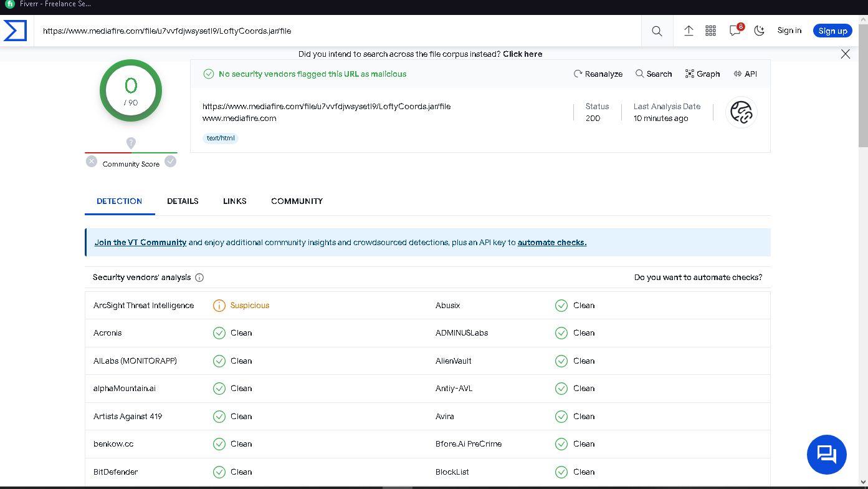Viewport: 868px width, 489px height.
Task: Vote positive with the check community score icon
Action: pyautogui.click(x=171, y=162)
